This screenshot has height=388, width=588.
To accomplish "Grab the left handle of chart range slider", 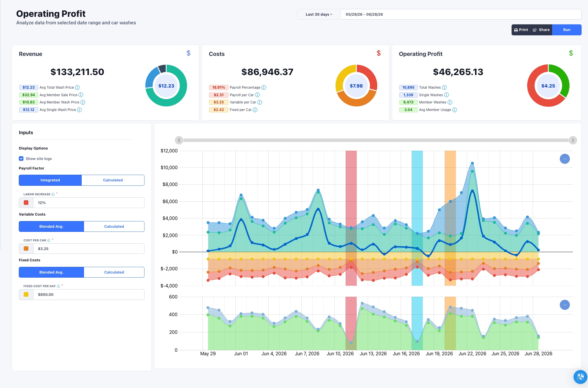I will click(x=179, y=140).
